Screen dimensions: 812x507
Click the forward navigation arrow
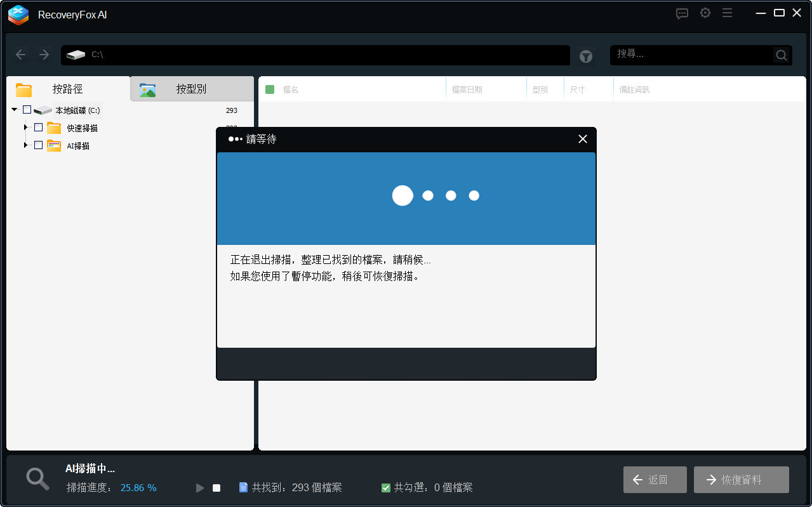tap(43, 55)
